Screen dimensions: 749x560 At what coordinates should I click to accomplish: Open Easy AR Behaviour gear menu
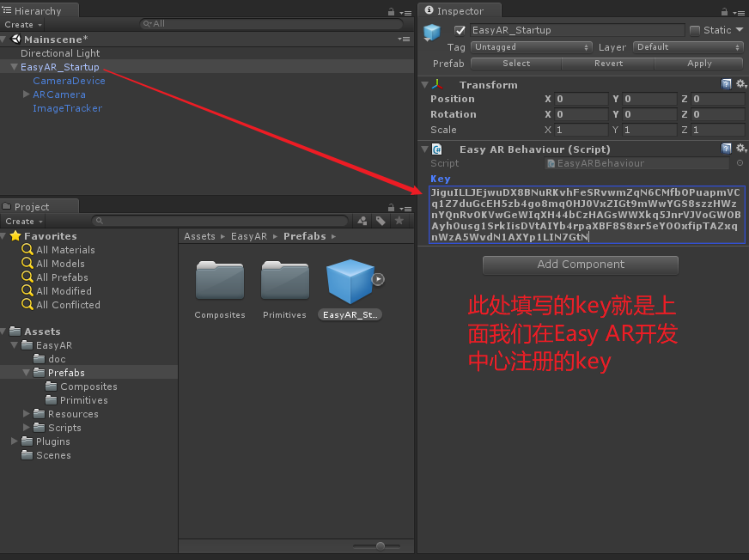(741, 149)
